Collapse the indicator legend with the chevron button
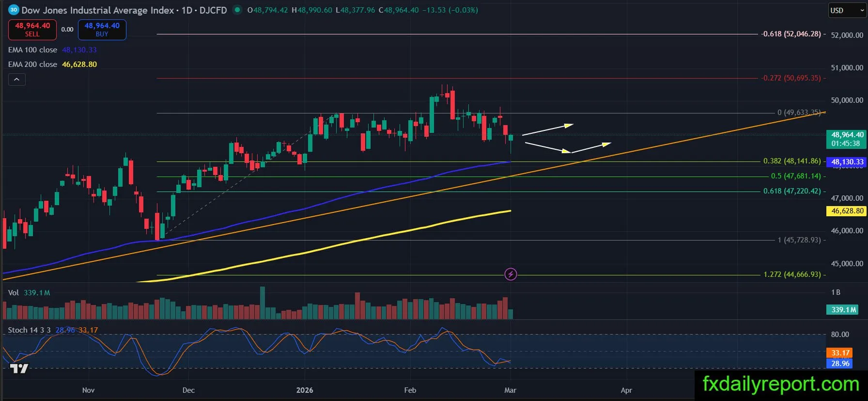Viewport: 868px width, 401px height. [x=16, y=80]
